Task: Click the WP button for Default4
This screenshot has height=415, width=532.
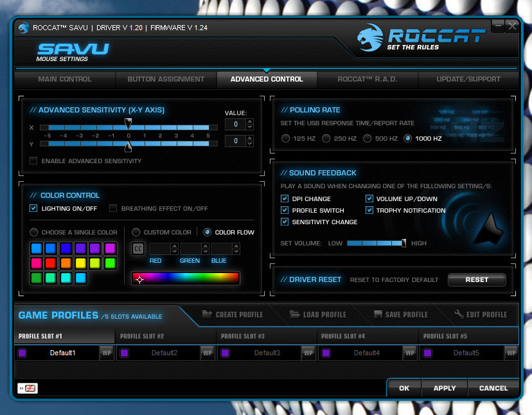Action: pyautogui.click(x=409, y=353)
